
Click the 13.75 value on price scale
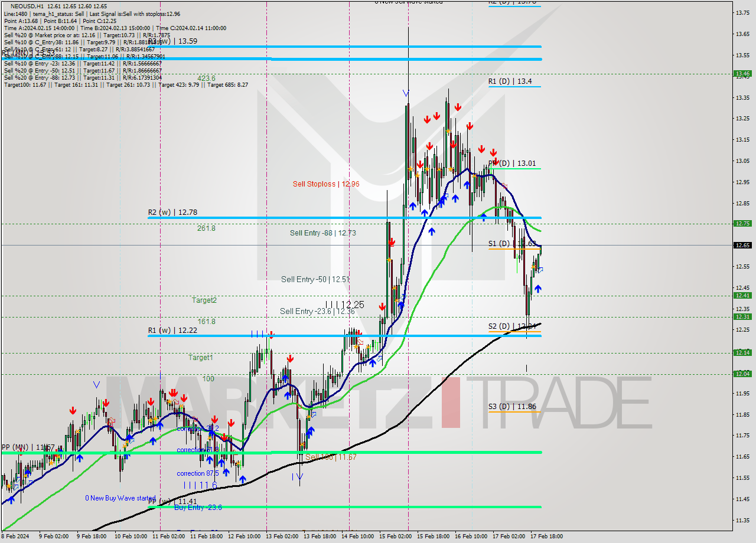[x=742, y=12]
